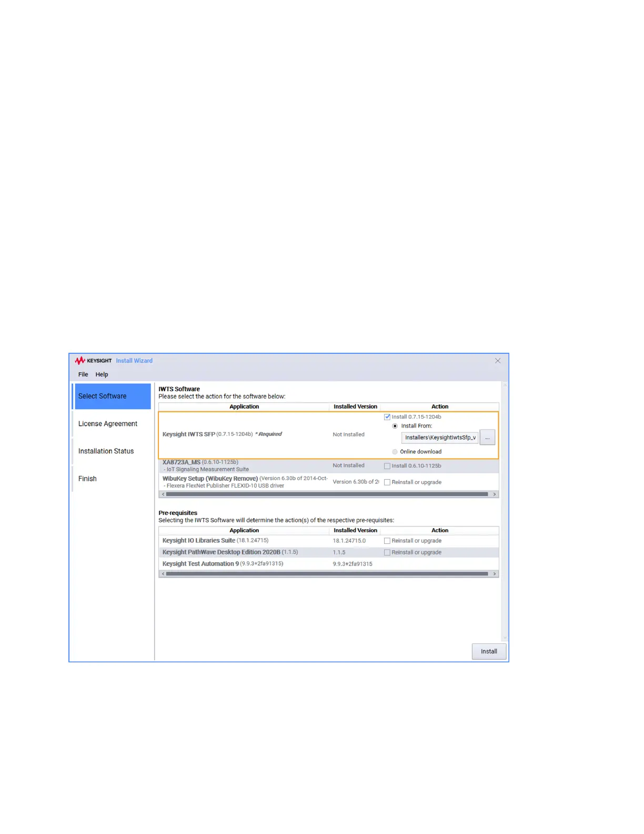
Task: Click Installed Version header in Pre-requisites table
Action: pyautogui.click(x=355, y=530)
